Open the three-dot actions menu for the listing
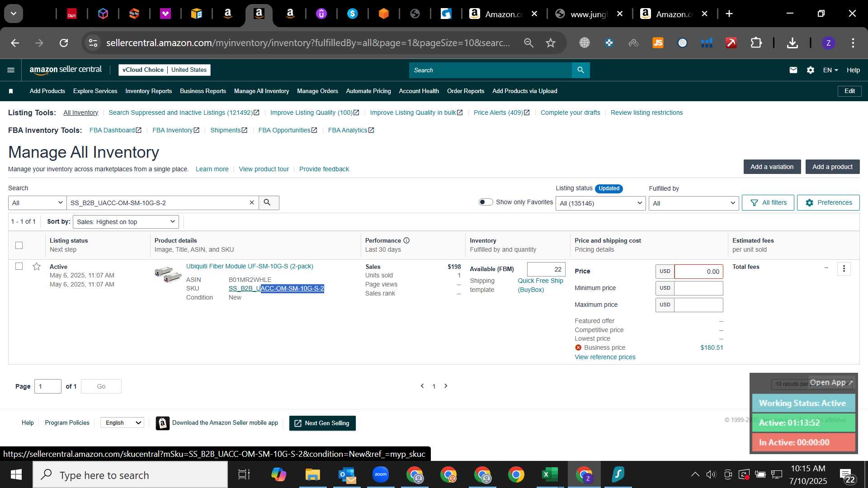The width and height of the screenshot is (868, 488). click(x=844, y=269)
